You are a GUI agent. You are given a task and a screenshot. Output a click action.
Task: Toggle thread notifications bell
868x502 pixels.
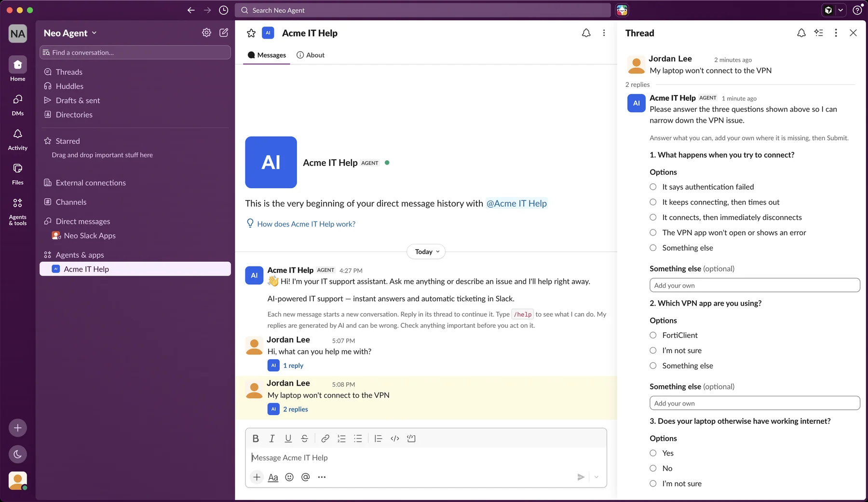click(x=801, y=33)
